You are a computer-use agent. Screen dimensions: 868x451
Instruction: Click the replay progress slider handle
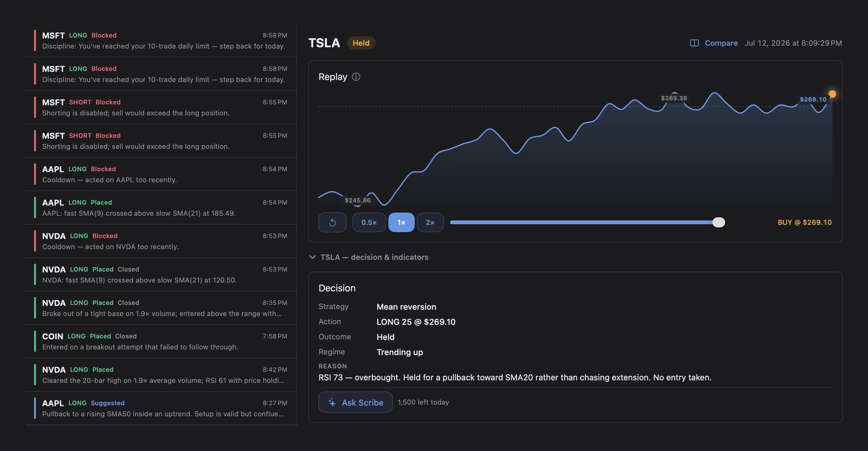pos(719,222)
